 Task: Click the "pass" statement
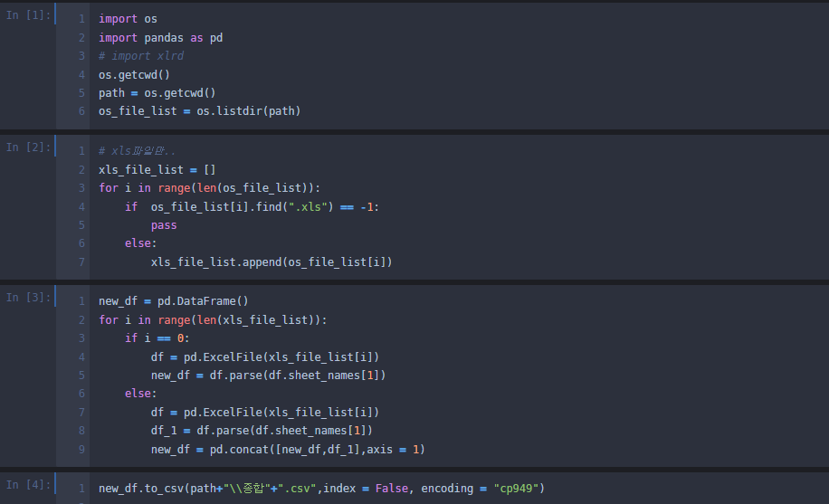tap(164, 225)
